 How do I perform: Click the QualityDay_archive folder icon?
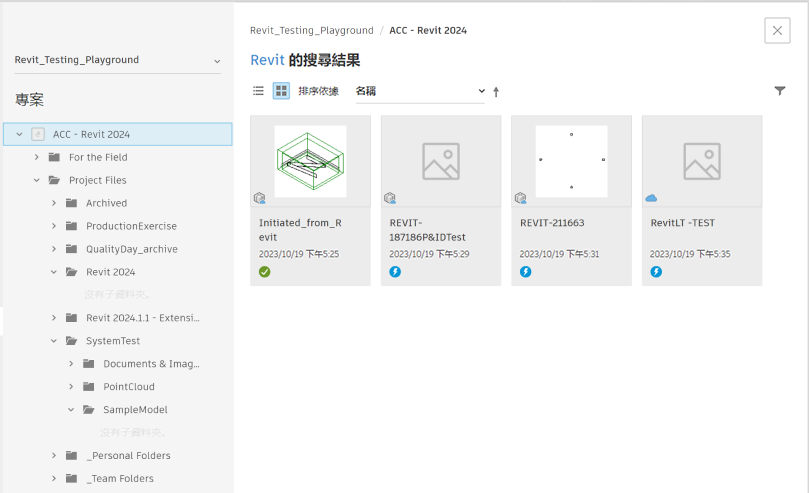coord(71,249)
